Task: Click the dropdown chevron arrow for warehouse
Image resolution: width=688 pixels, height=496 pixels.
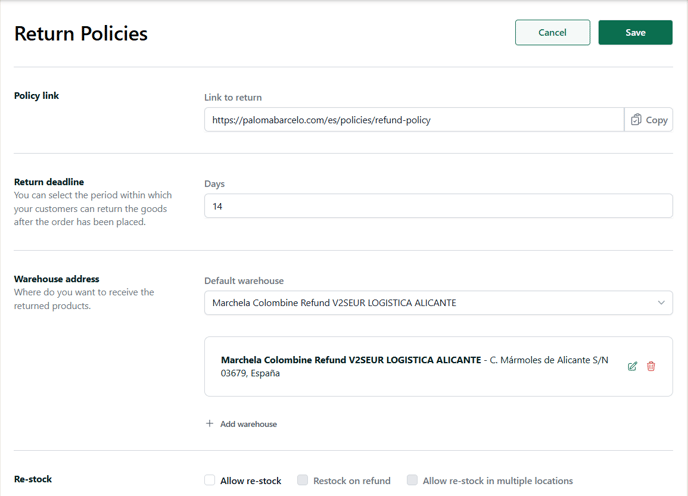Action: pyautogui.click(x=661, y=302)
